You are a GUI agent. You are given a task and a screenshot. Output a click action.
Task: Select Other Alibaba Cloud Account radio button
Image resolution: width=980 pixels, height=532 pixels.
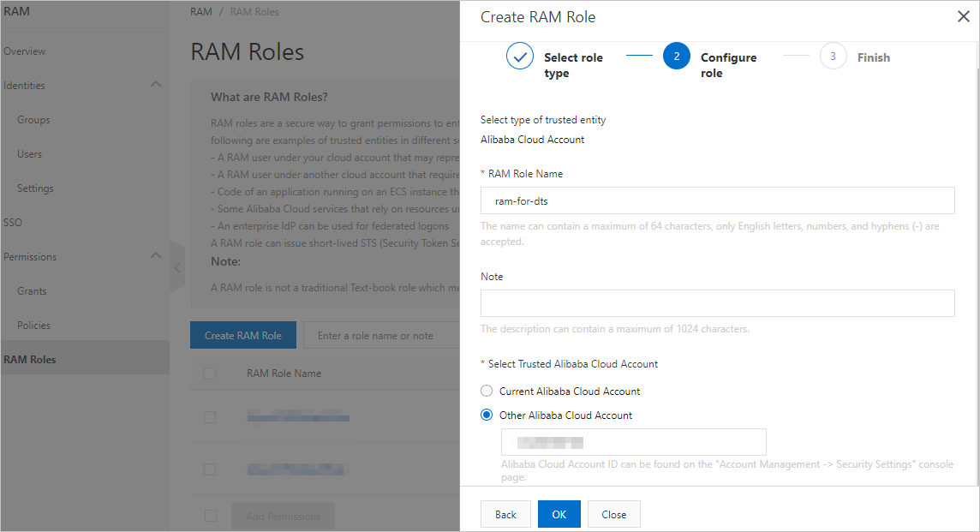pos(487,415)
